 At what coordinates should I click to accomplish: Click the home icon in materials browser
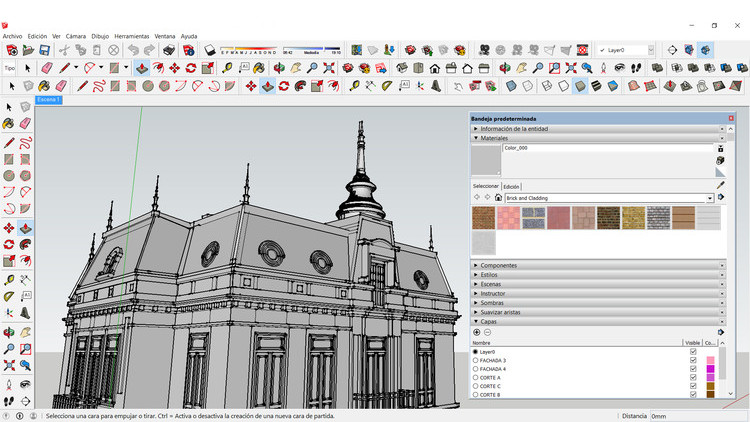498,198
